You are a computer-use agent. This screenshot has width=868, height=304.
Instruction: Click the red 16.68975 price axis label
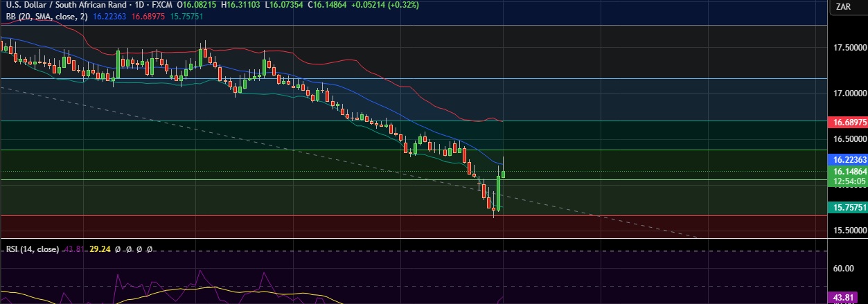click(849, 122)
